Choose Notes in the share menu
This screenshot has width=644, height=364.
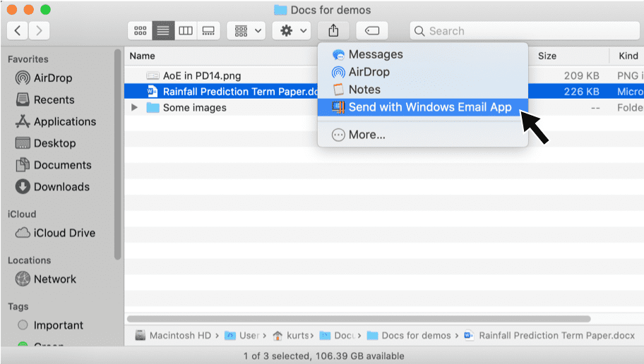point(422,90)
